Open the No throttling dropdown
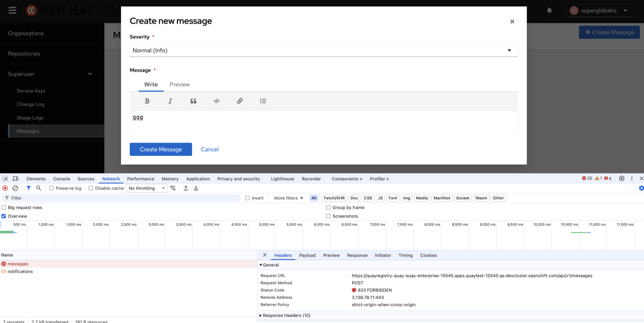Screen dimensions: 644x323 click(x=146, y=188)
